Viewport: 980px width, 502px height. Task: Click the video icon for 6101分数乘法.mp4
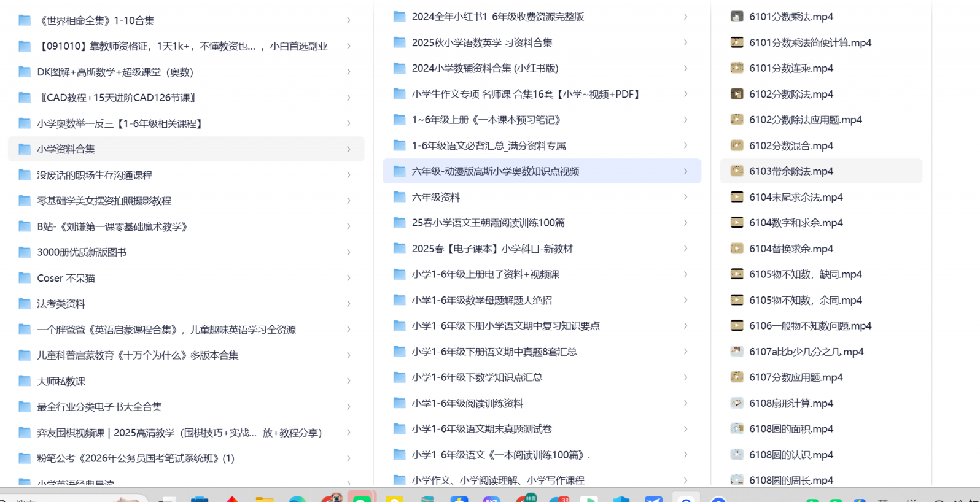point(736,17)
